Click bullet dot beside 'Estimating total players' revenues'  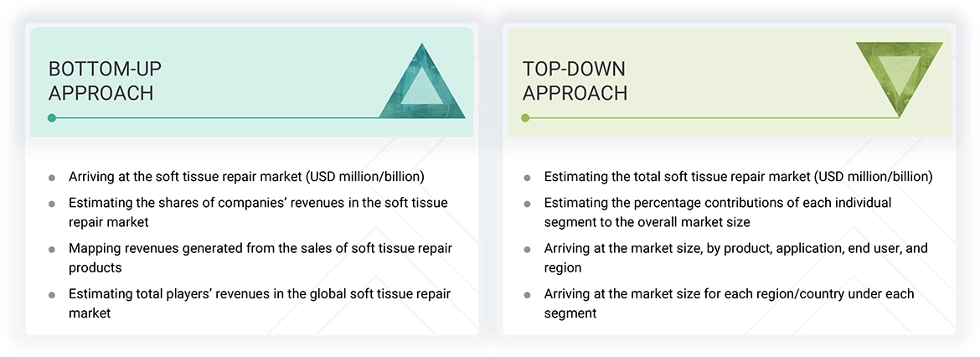(52, 295)
